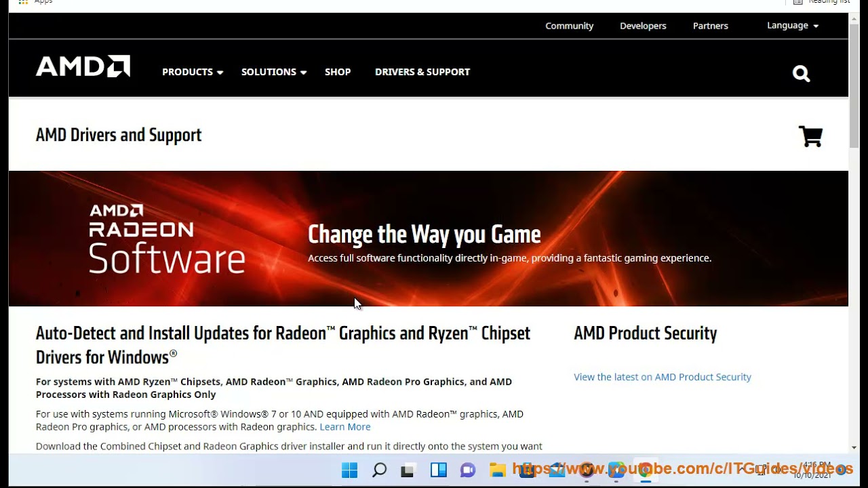Click the AMD Drivers and Support heading
Image resolution: width=868 pixels, height=488 pixels.
click(119, 135)
